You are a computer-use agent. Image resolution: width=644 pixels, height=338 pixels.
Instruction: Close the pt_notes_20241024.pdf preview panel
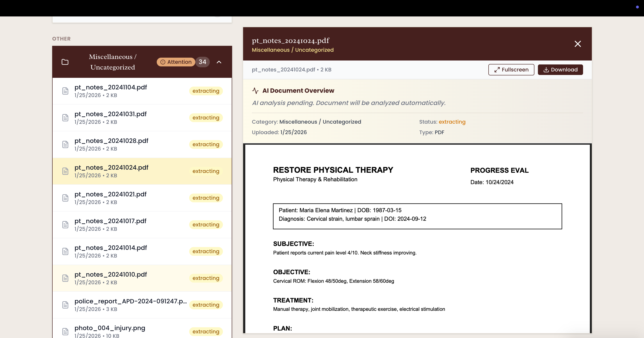pyautogui.click(x=578, y=44)
